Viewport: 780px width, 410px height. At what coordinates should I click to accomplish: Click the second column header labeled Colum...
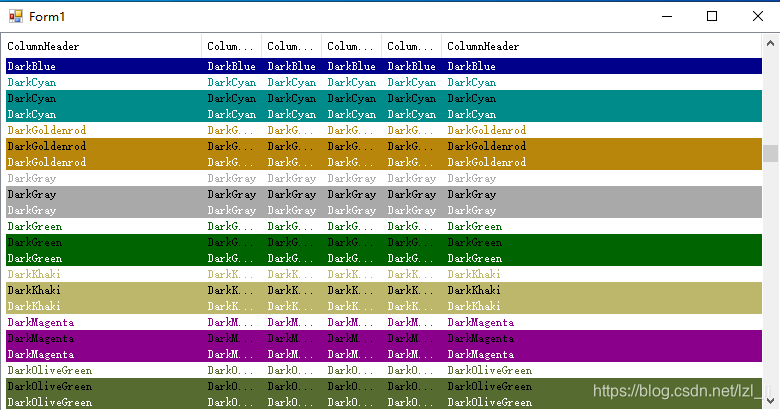point(232,46)
